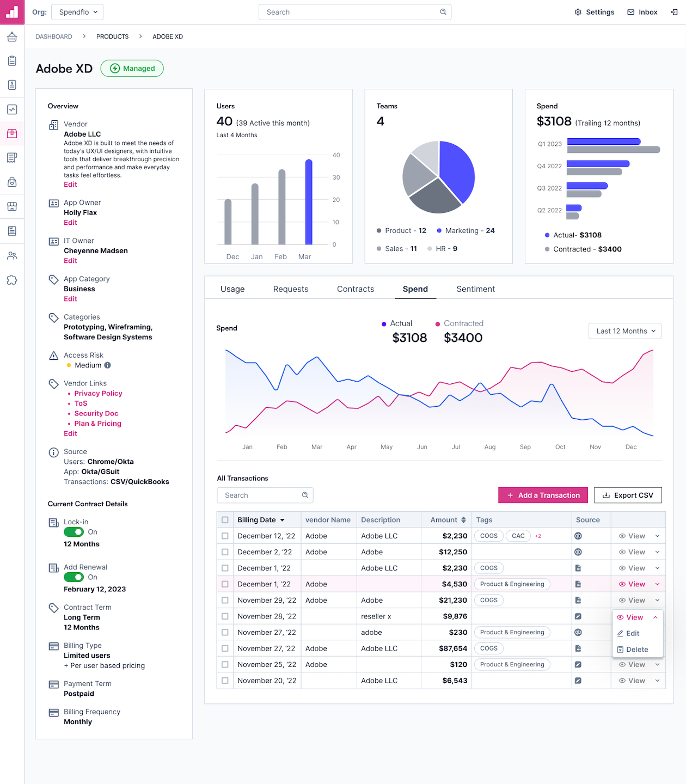Open the storefront sidebar icon
The image size is (686, 784).
12,206
